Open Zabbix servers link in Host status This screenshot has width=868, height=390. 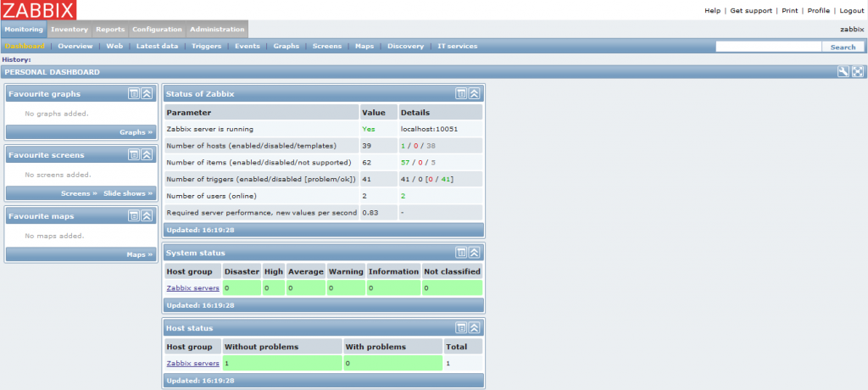(x=192, y=364)
